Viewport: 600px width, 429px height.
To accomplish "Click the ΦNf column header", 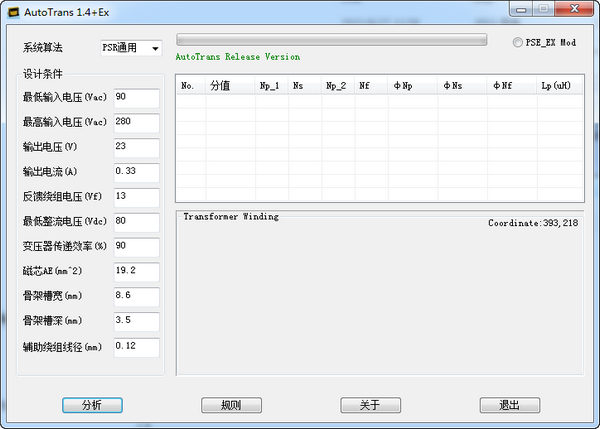I will (x=512, y=85).
